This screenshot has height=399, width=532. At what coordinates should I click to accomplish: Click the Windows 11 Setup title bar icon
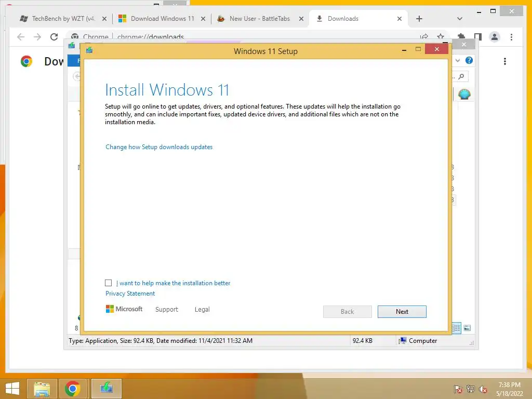(x=89, y=50)
